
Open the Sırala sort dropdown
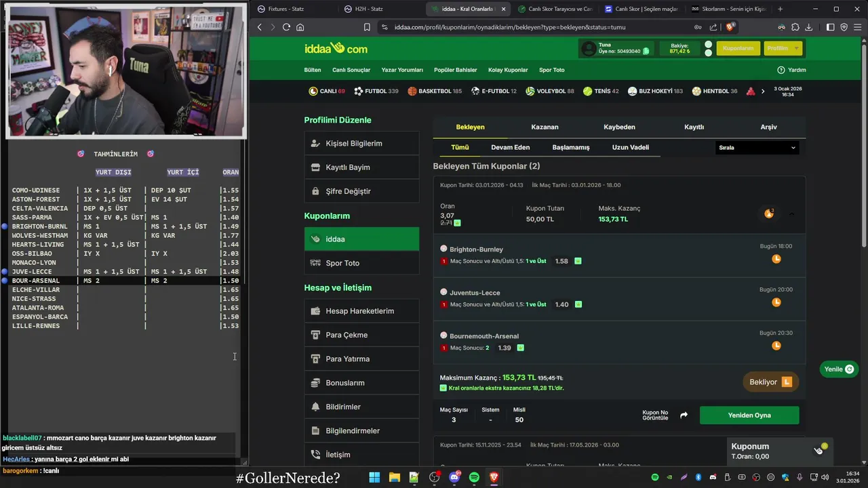(x=757, y=148)
